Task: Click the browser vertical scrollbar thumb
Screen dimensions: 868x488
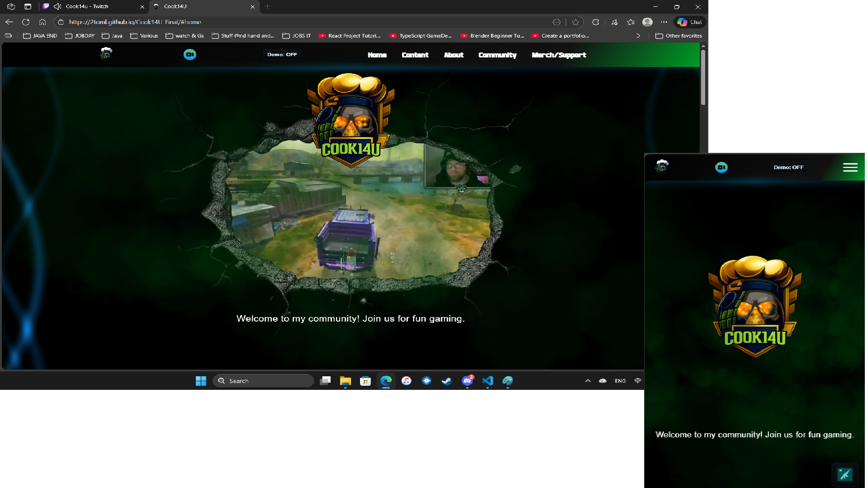Action: coord(703,77)
